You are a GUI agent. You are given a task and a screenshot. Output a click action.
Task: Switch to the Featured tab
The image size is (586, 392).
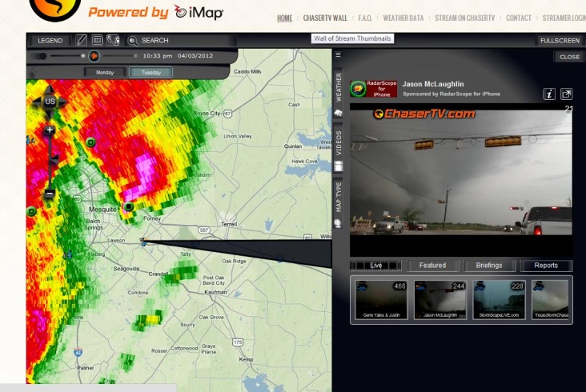click(433, 266)
